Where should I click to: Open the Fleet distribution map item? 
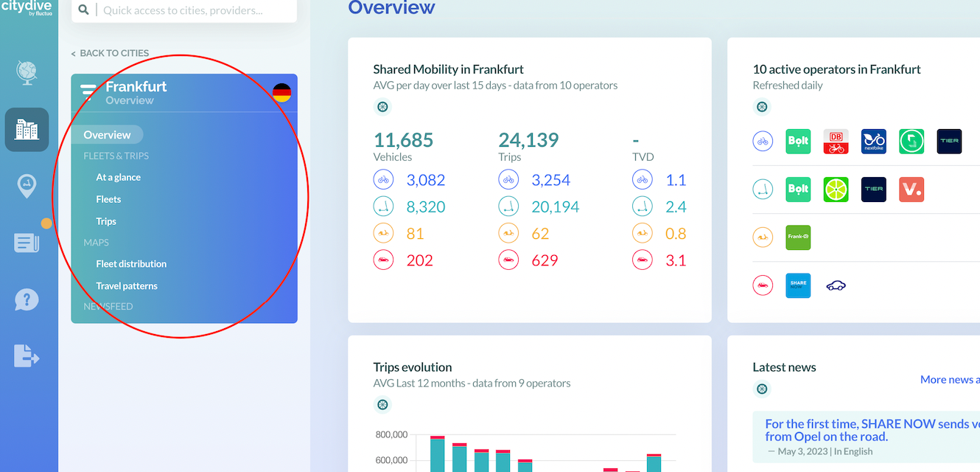click(131, 264)
